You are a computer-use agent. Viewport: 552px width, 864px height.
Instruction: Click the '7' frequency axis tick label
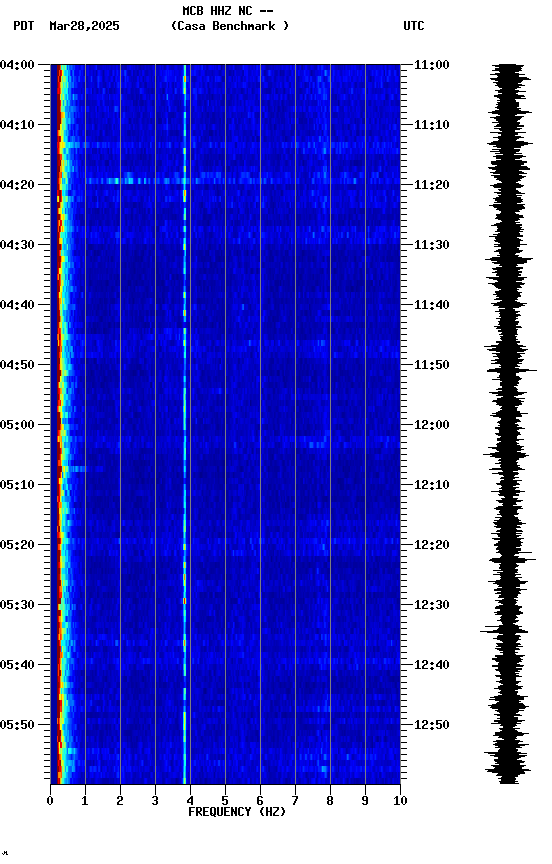pos(295,801)
